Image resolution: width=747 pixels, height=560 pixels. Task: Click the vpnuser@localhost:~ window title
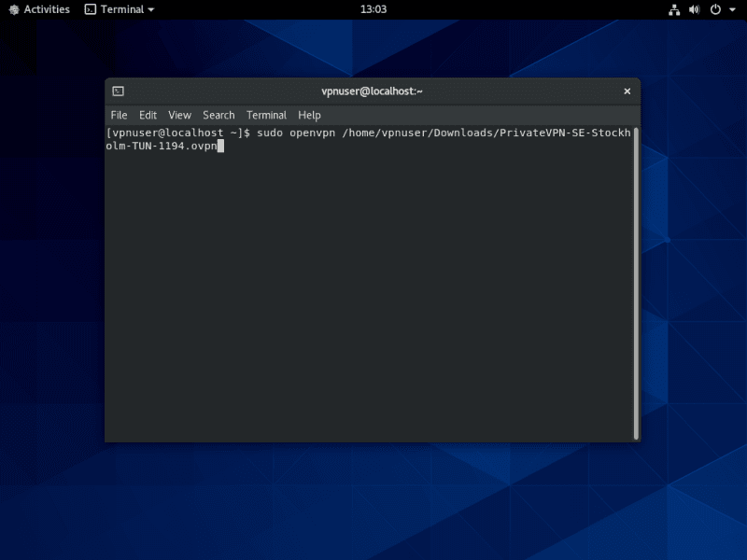pos(373,91)
